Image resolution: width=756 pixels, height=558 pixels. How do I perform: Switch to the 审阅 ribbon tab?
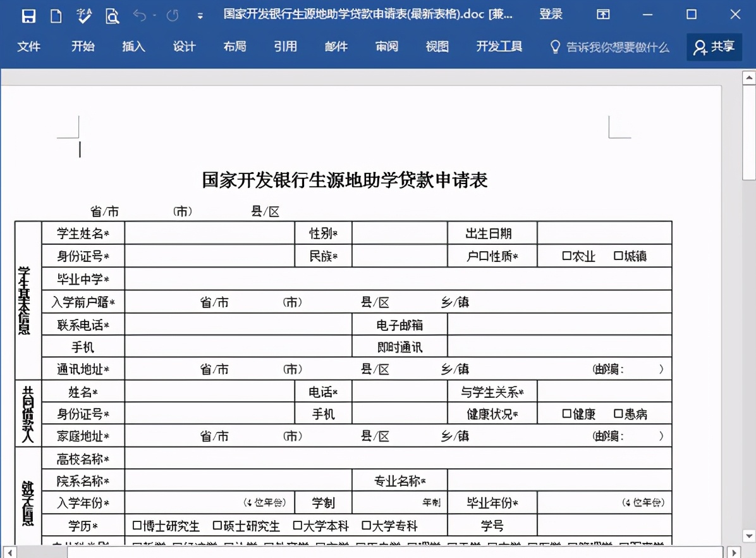click(x=386, y=47)
